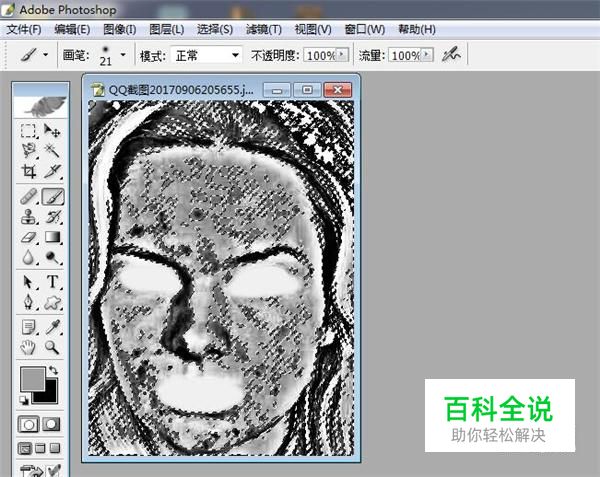Click the flow 100% input field
Viewport: 600px width, 477px height.
[x=405, y=55]
